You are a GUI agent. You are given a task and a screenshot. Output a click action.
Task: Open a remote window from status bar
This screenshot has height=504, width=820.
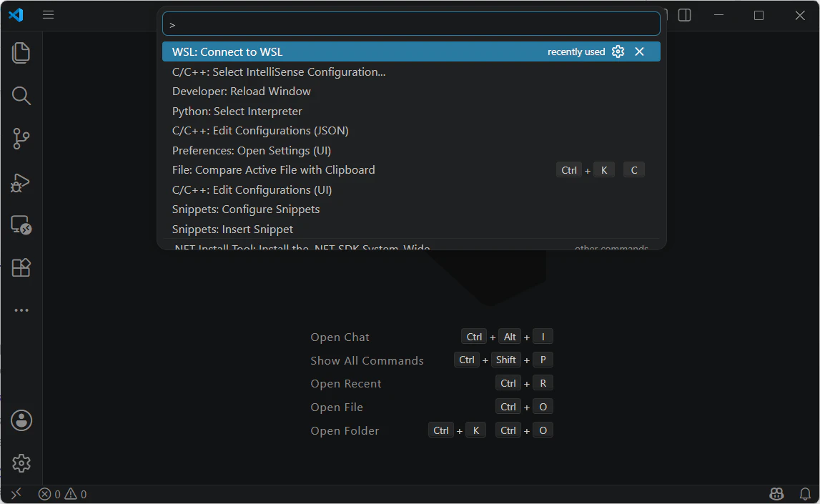pyautogui.click(x=16, y=493)
